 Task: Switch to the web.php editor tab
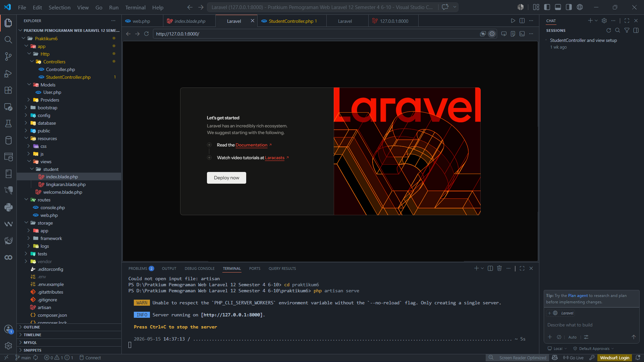pyautogui.click(x=141, y=21)
